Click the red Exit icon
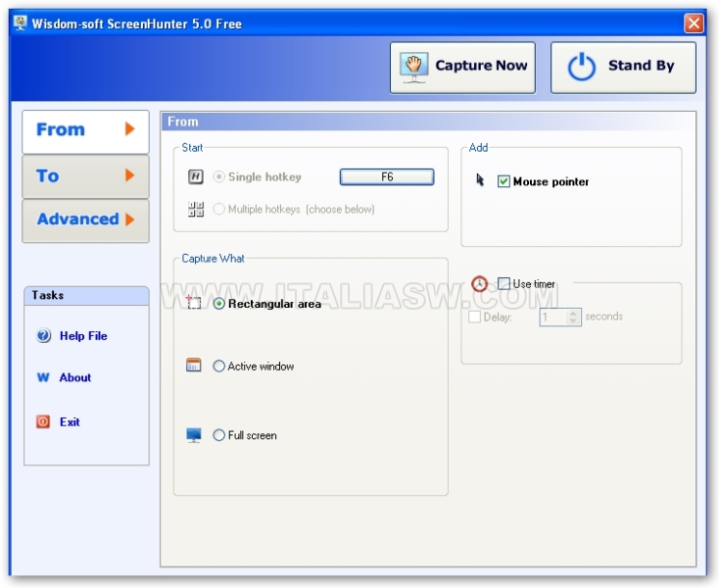Image resolution: width=719 pixels, height=588 pixels. coord(43,421)
